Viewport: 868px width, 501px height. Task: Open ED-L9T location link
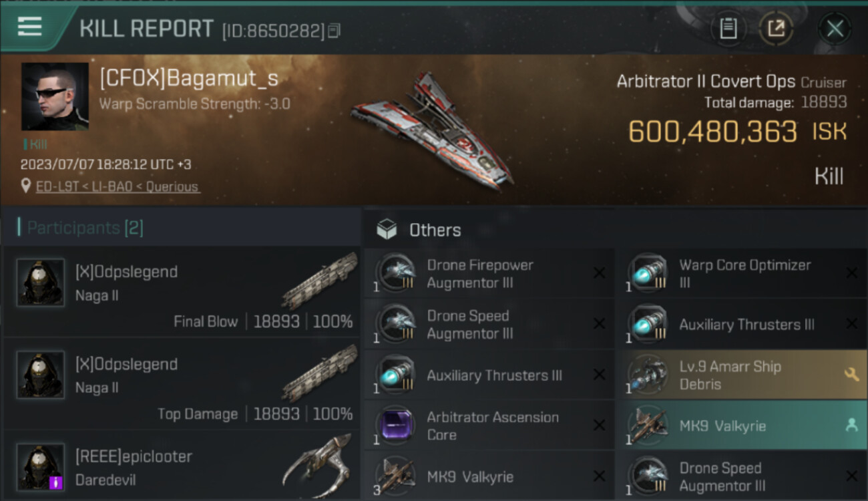click(x=118, y=186)
